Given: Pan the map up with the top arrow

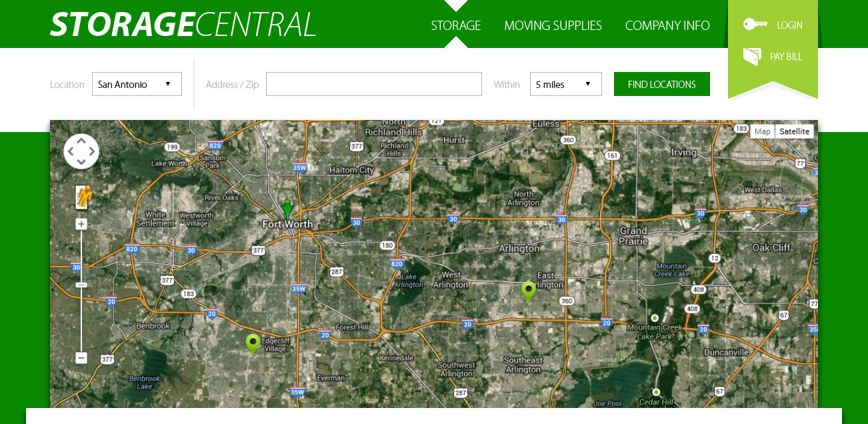Looking at the screenshot, I should pos(81,141).
